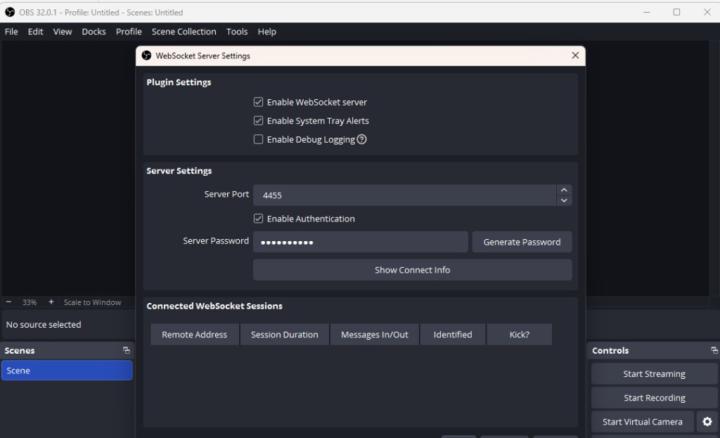The height and width of the screenshot is (438, 720).
Task: Uncheck Enable WebSocket server
Action: 259,102
